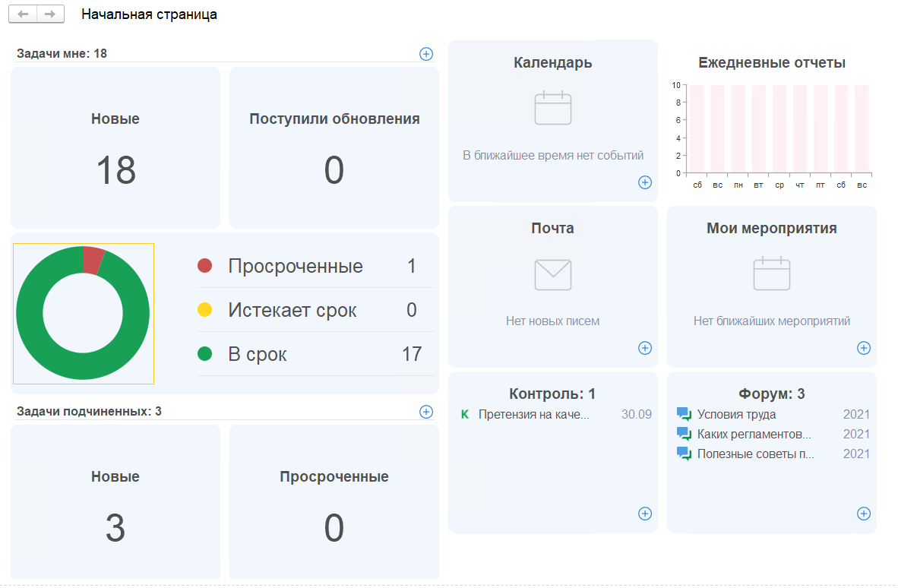Click plus icon next to Задачи мне
Image resolution: width=898 pixels, height=588 pixels.
coord(426,54)
